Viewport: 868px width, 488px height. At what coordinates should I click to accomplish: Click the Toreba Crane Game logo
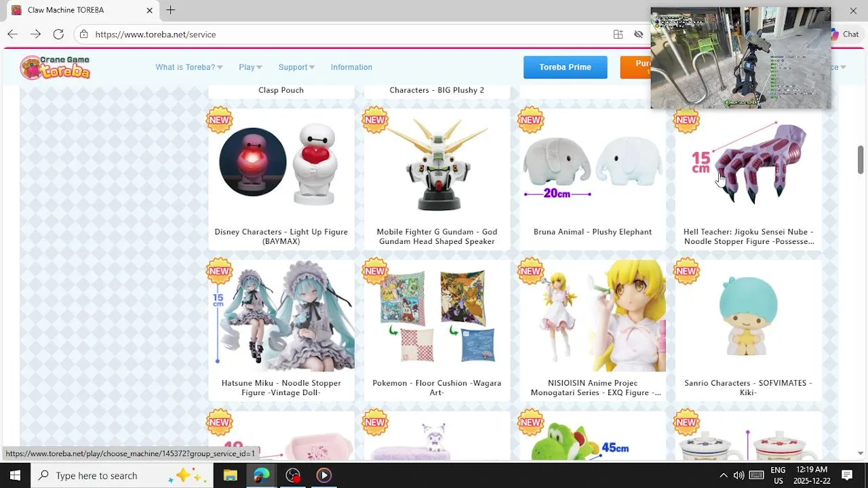[x=55, y=67]
